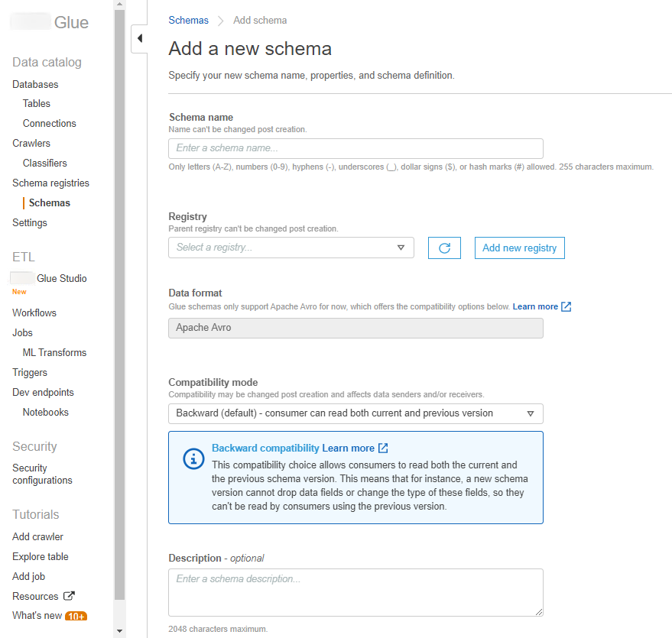The image size is (672, 638).
Task: Open the Select a registry dropdown
Action: pyautogui.click(x=291, y=248)
